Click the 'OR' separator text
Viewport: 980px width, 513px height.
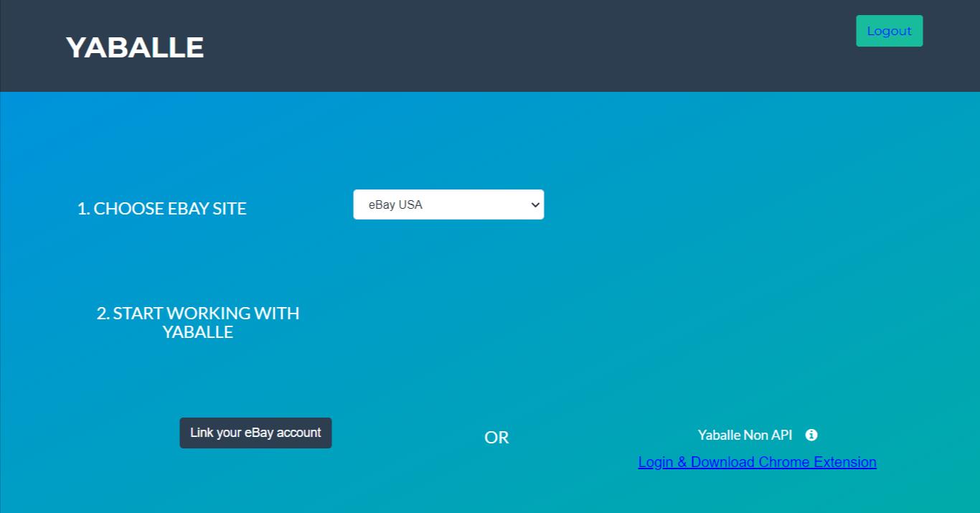click(x=496, y=438)
